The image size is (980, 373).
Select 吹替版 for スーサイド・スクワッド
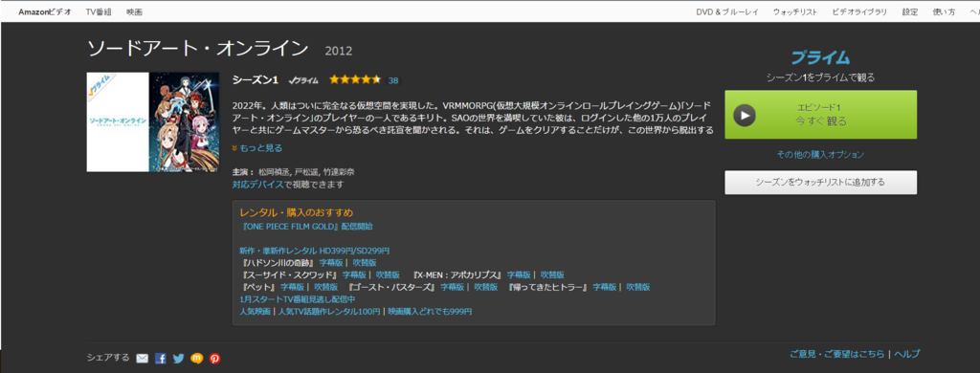coord(388,274)
